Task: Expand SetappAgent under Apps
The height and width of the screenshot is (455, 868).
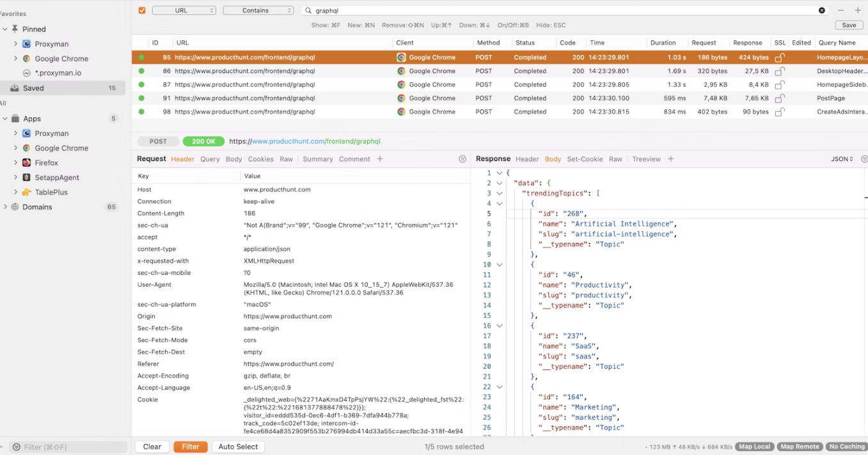Action: point(15,178)
